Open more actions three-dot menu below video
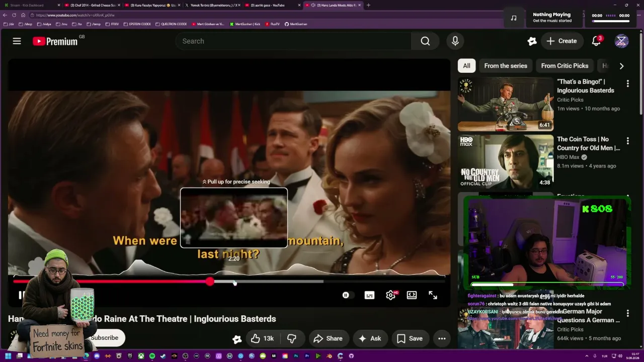Screen dimensions: 644x362 tap(442, 338)
